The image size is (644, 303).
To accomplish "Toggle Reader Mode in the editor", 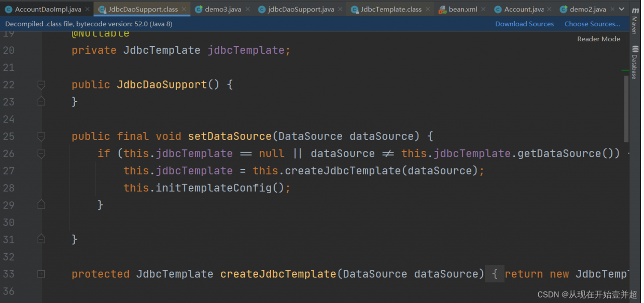I will click(x=598, y=39).
